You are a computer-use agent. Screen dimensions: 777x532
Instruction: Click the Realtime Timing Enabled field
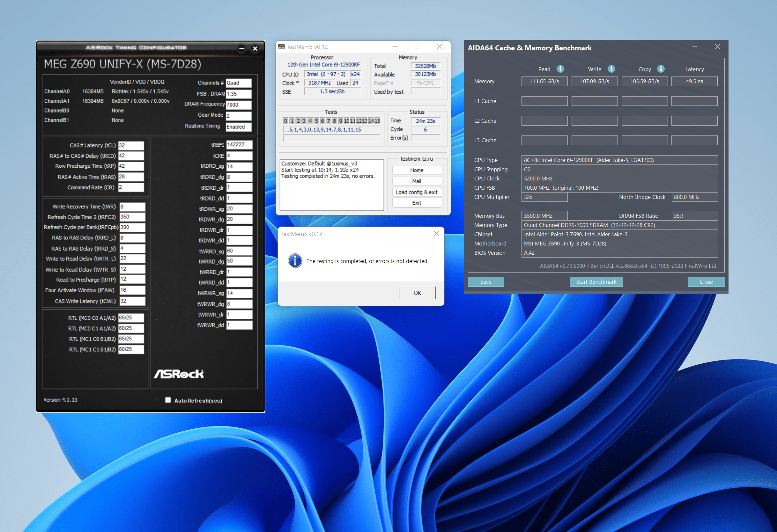coord(239,127)
